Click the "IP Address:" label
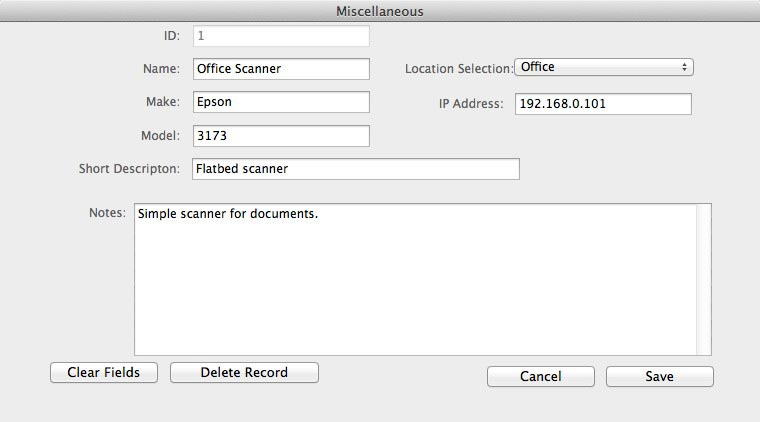 pos(470,105)
